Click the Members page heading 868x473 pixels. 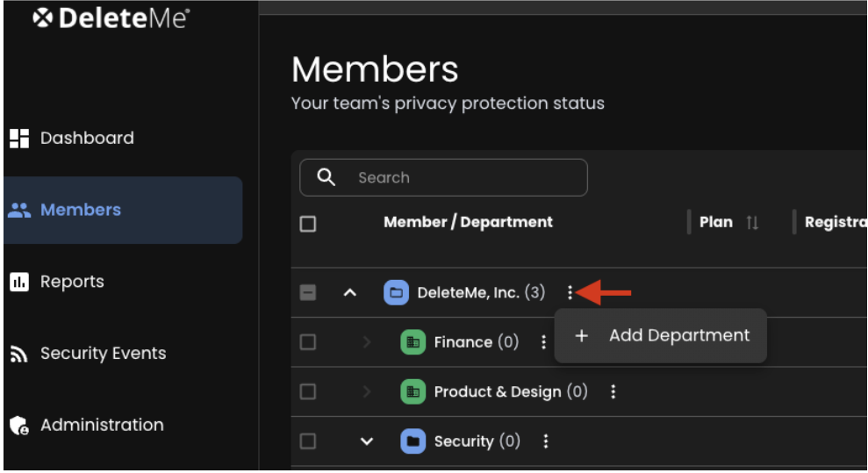click(x=375, y=69)
